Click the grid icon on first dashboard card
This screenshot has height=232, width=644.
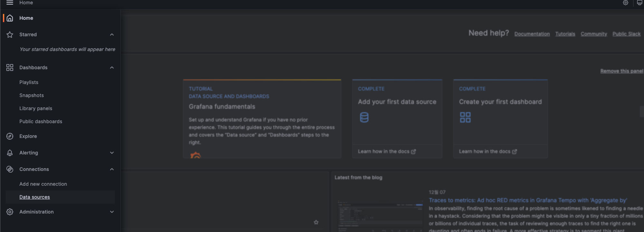pos(465,117)
